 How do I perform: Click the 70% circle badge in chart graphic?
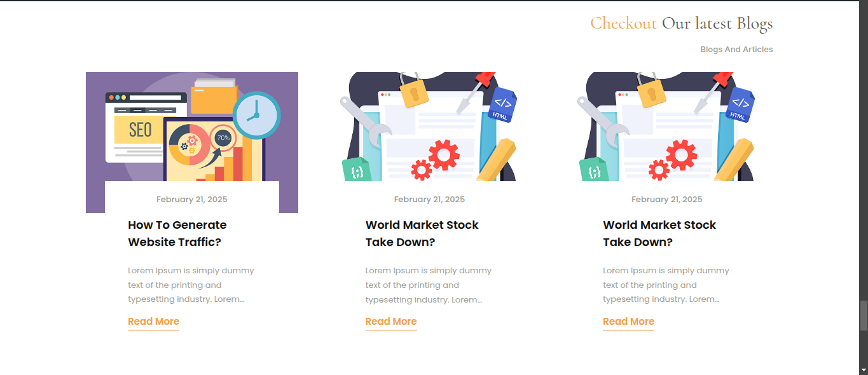[x=223, y=137]
